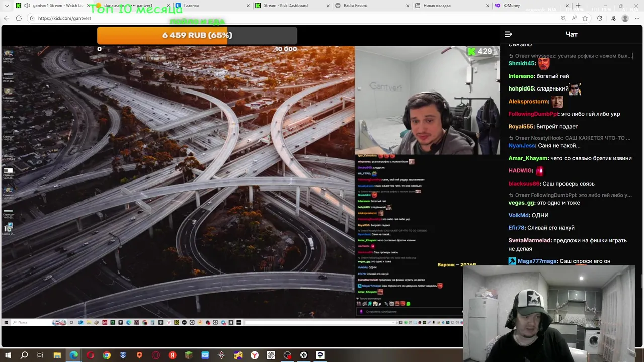Open FollowingDumbPpl's chat profile
Screen dimensions: 644x362
[x=533, y=114]
